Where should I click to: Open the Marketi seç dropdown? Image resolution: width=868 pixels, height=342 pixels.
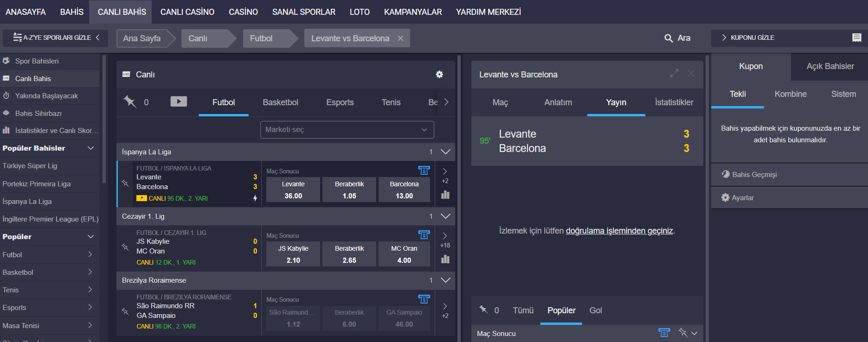pyautogui.click(x=347, y=130)
